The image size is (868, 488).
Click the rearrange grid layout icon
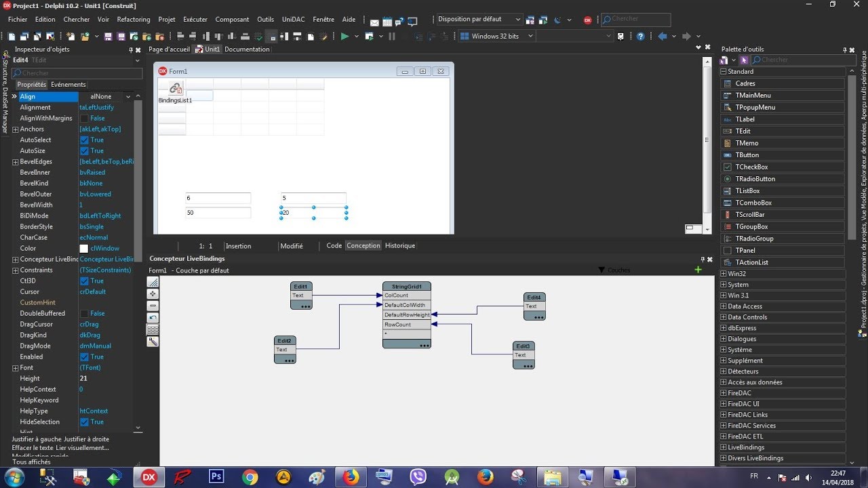coord(153,330)
